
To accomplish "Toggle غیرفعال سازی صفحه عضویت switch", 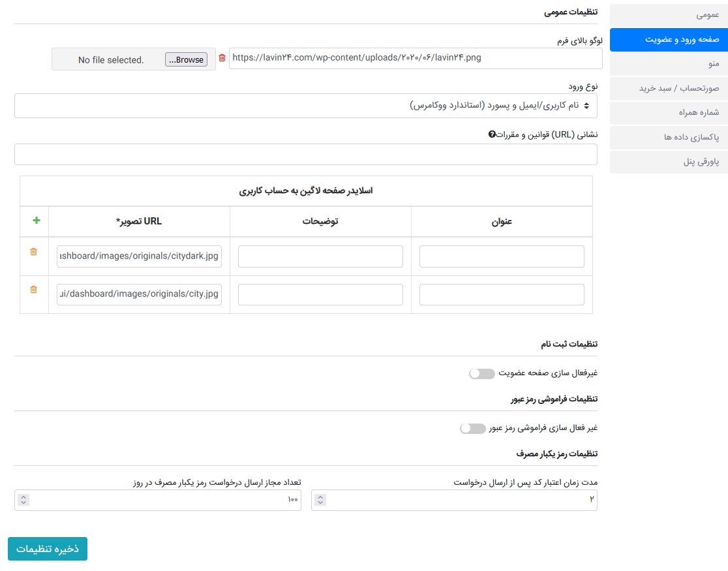I will pos(482,373).
